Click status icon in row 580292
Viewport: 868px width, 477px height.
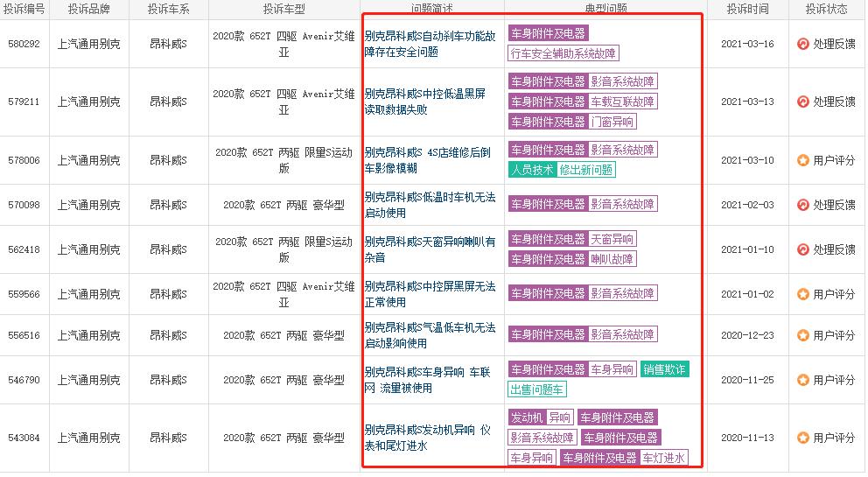[x=802, y=44]
